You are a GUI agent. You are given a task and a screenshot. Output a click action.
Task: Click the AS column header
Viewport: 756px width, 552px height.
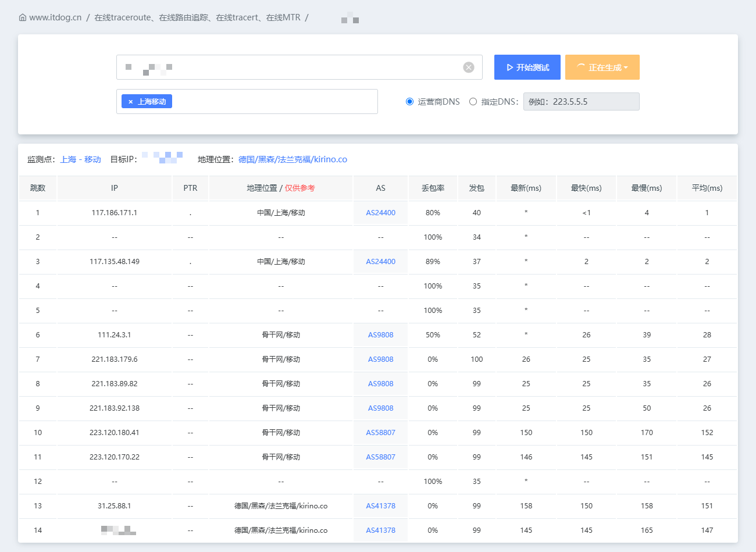coord(381,188)
